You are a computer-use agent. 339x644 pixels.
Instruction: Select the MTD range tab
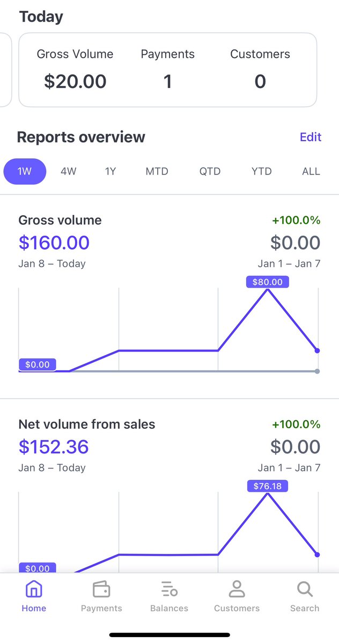tap(157, 172)
